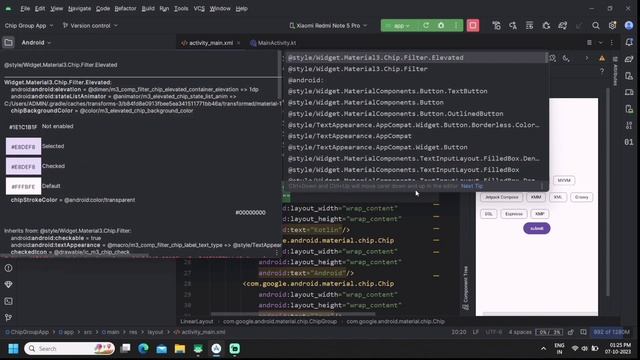The height and width of the screenshot is (360, 640).
Task: Open the Component Tree side panel
Action: pyautogui.click(x=465, y=288)
